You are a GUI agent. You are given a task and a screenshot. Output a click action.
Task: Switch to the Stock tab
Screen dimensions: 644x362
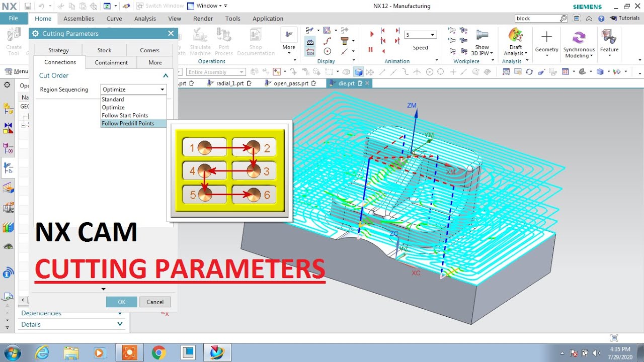[x=104, y=50]
